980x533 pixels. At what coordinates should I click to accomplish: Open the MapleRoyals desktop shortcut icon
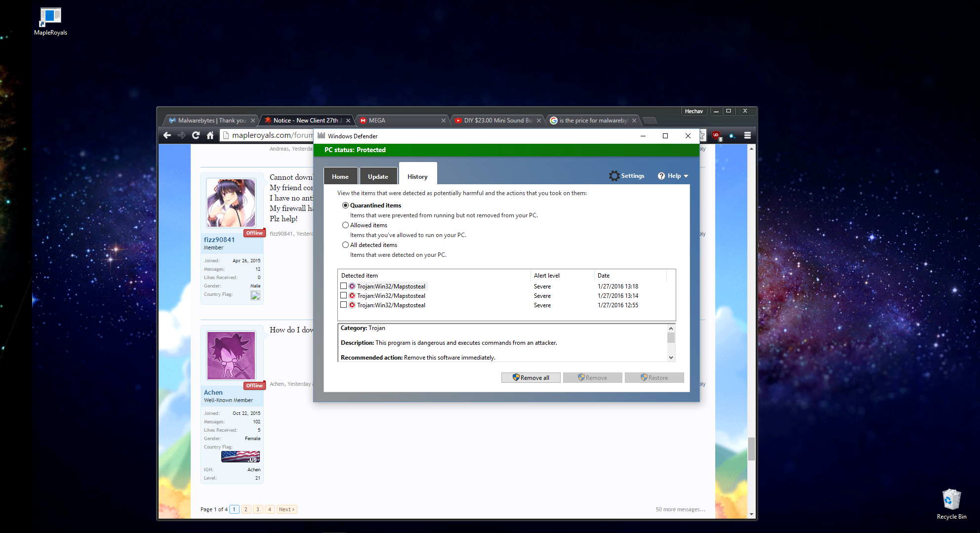[x=50, y=17]
